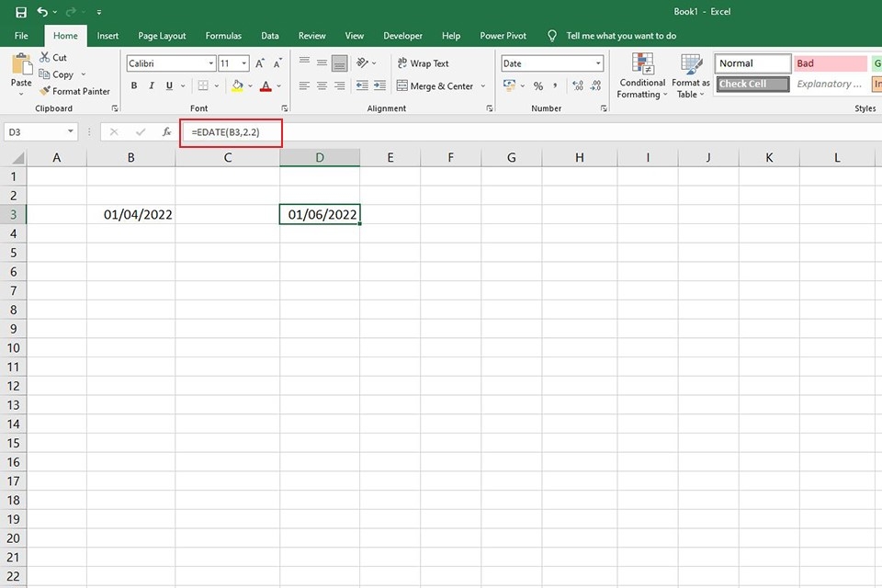Click the Insert Function fx icon

pyautogui.click(x=166, y=132)
